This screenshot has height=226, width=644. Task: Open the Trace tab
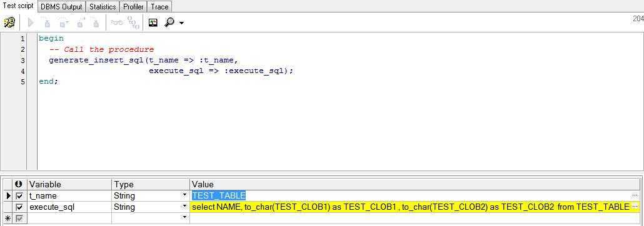159,7
